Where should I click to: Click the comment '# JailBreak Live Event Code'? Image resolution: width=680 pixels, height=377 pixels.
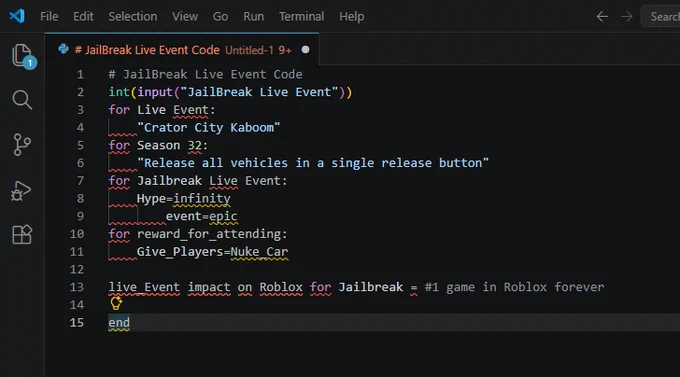[x=206, y=74]
